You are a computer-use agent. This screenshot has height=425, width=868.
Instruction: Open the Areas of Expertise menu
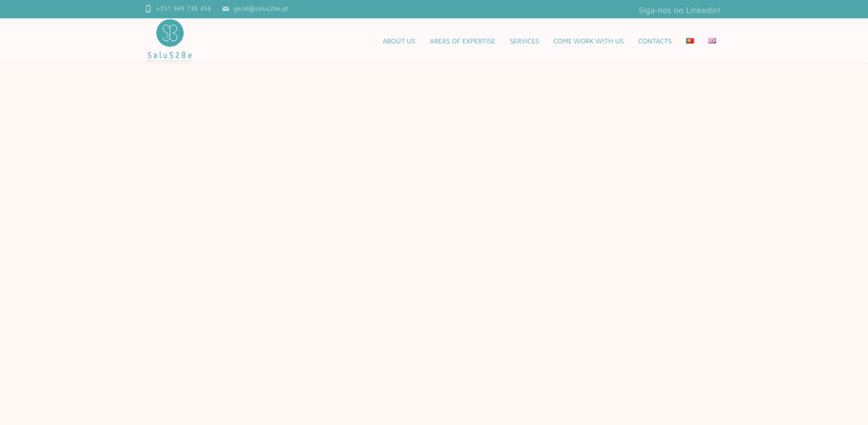click(462, 41)
